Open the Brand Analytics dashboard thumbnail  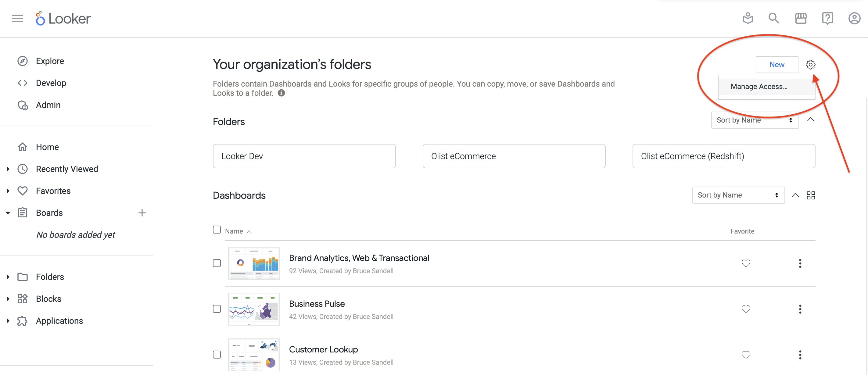pos(254,263)
